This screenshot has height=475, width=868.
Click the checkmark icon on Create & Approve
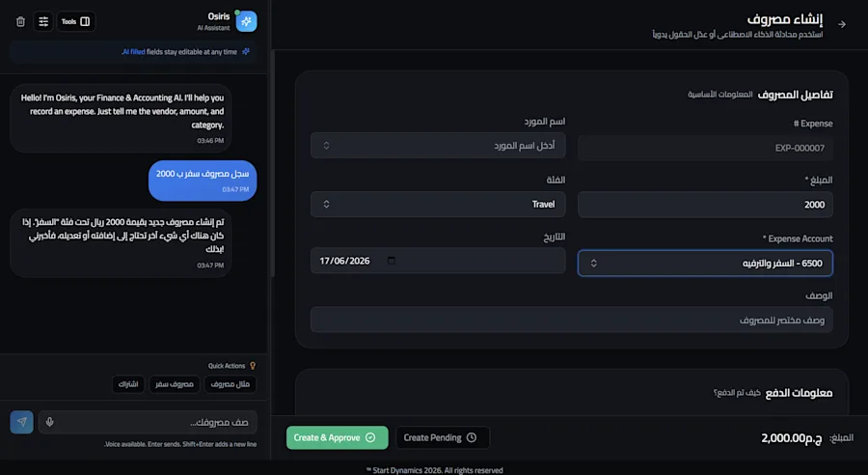pyautogui.click(x=370, y=438)
